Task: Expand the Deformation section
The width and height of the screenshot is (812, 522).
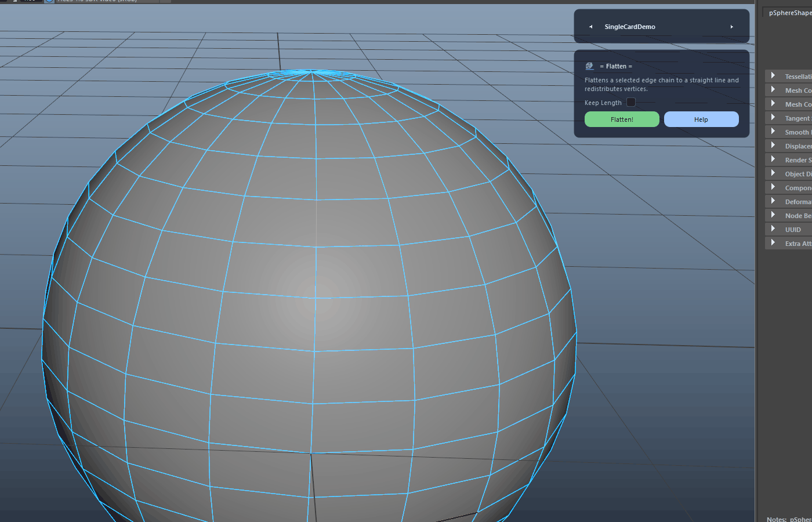Action: (x=789, y=201)
